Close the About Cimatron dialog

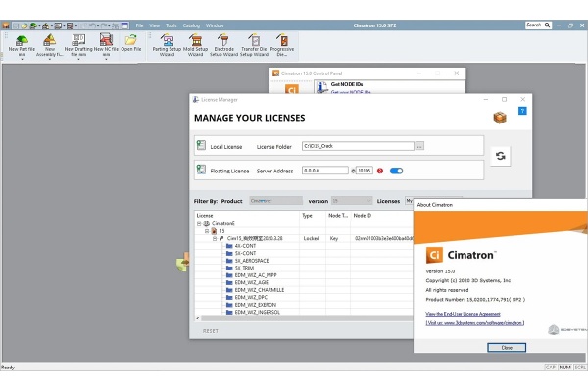coord(507,348)
